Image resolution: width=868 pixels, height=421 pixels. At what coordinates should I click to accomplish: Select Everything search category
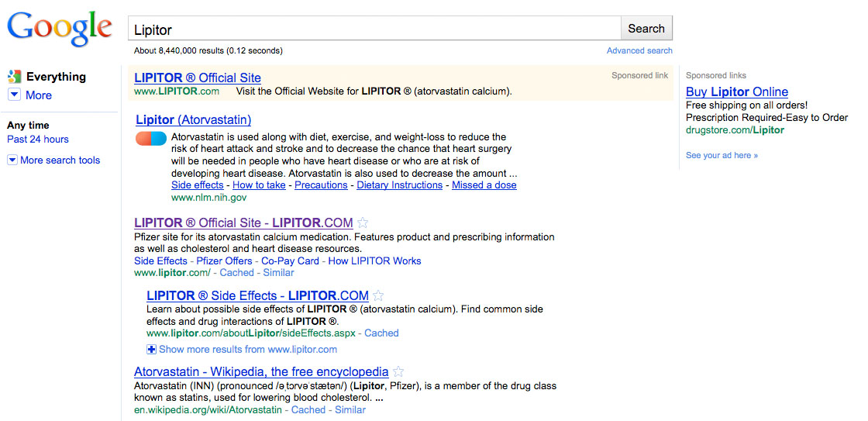tap(56, 77)
